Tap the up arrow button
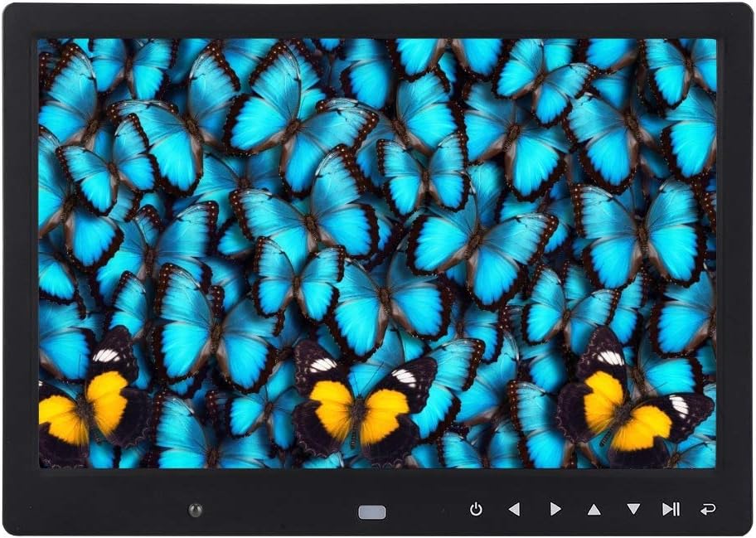The width and height of the screenshot is (756, 538). (594, 510)
